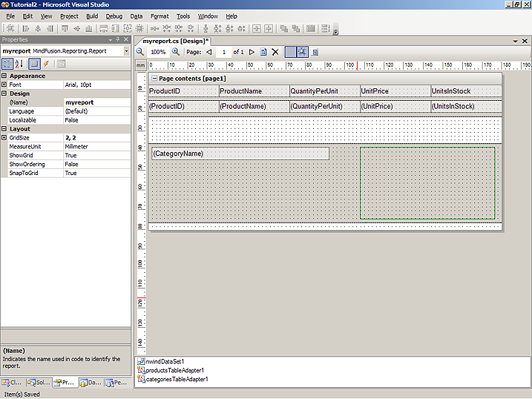Sort properties alphabetically using A-Z icon
Viewport: 532px width, 399px height.
(19, 64)
